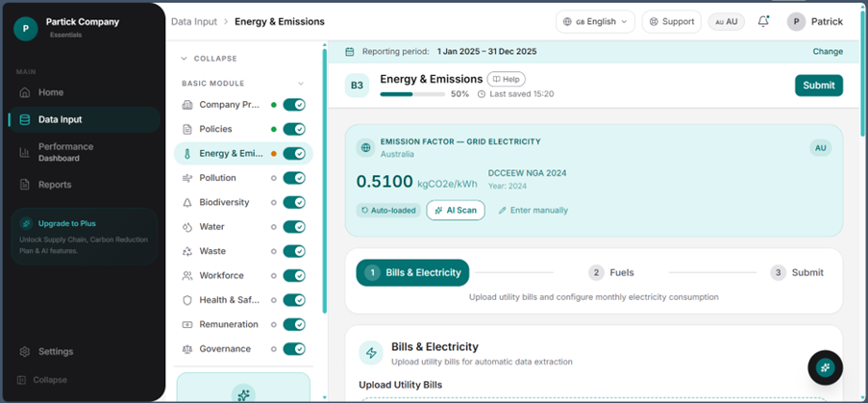Click the Workforce people icon
868x403 pixels.
point(187,275)
